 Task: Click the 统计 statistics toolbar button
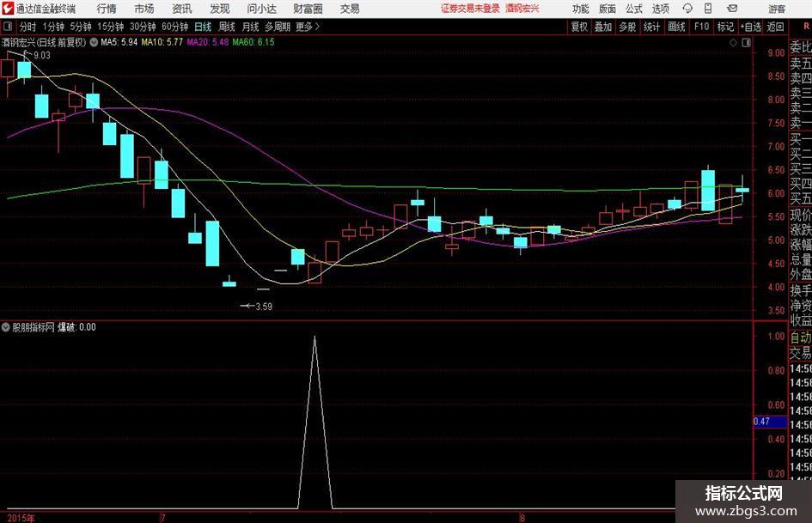[651, 27]
